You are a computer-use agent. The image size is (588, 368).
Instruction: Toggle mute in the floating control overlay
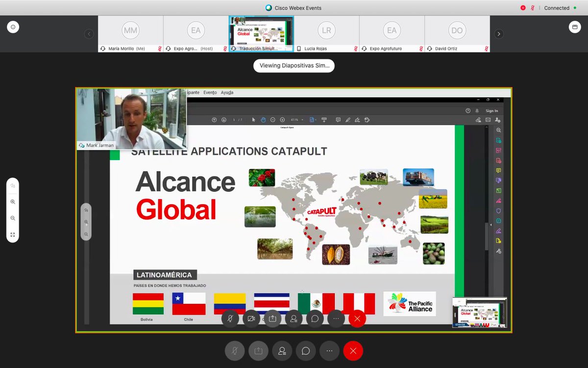pyautogui.click(x=230, y=318)
